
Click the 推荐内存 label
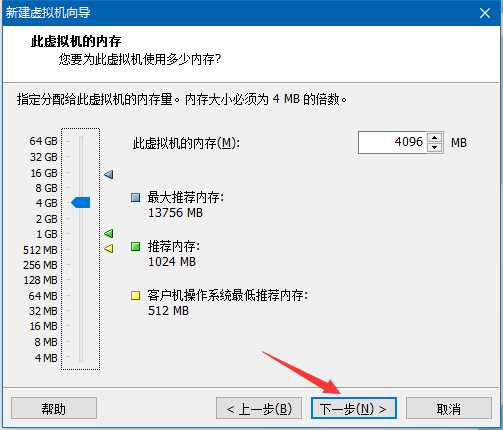[x=174, y=247]
